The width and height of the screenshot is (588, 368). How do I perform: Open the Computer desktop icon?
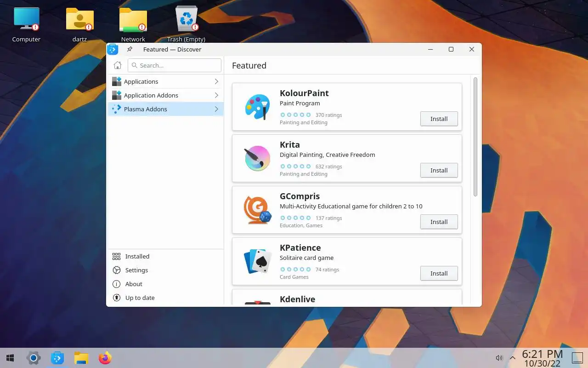click(26, 19)
